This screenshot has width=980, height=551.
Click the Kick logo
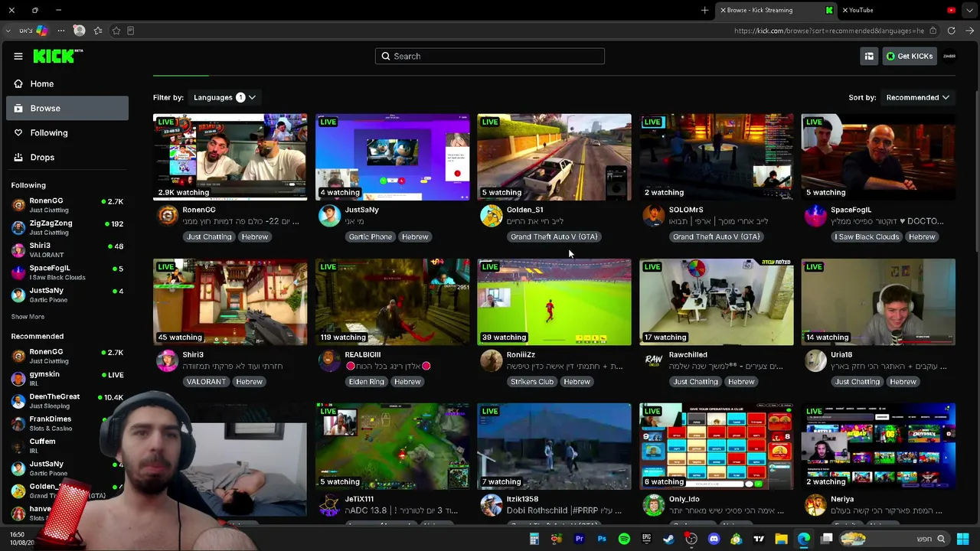click(x=57, y=56)
